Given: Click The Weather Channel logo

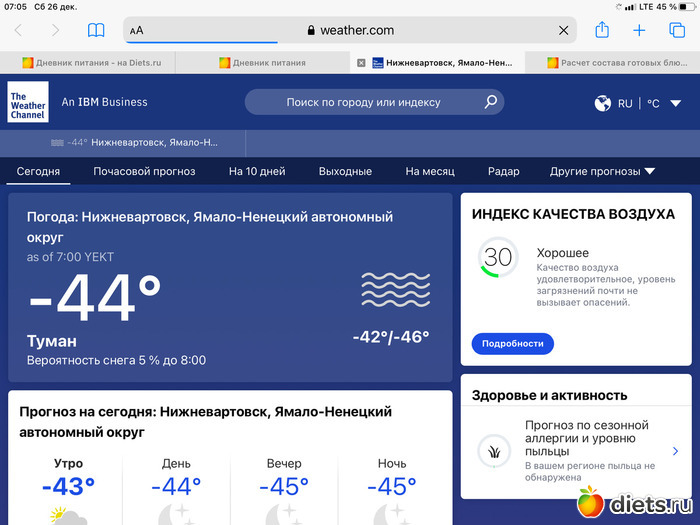Looking at the screenshot, I should [x=28, y=102].
